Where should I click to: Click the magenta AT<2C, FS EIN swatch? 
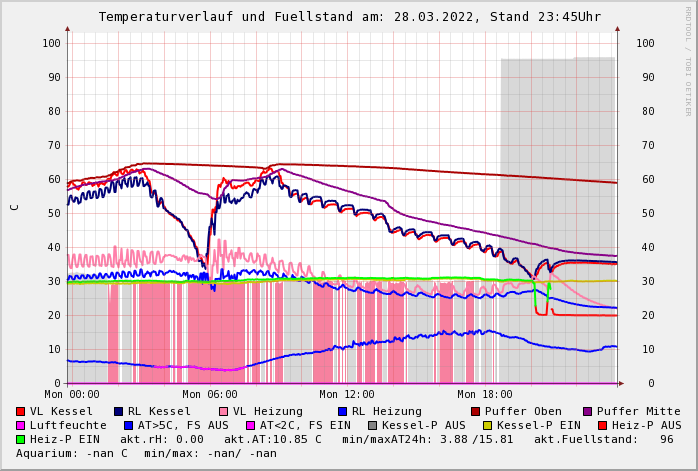click(251, 426)
